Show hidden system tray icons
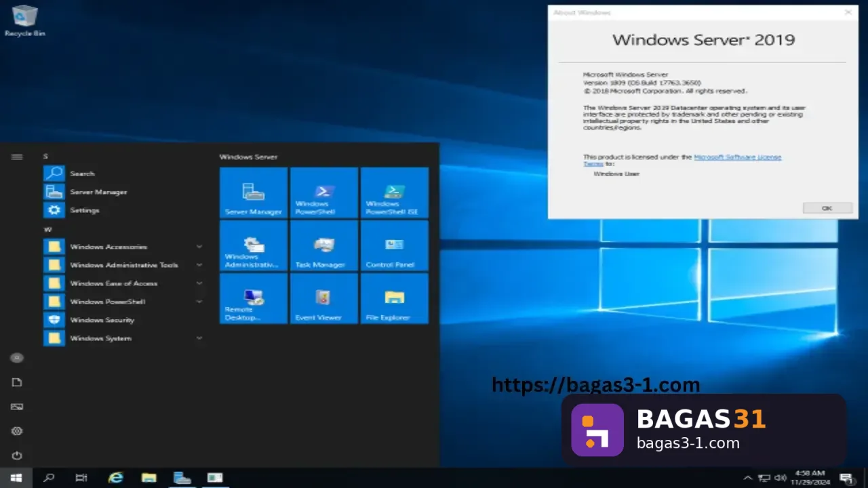This screenshot has width=868, height=488. click(748, 478)
